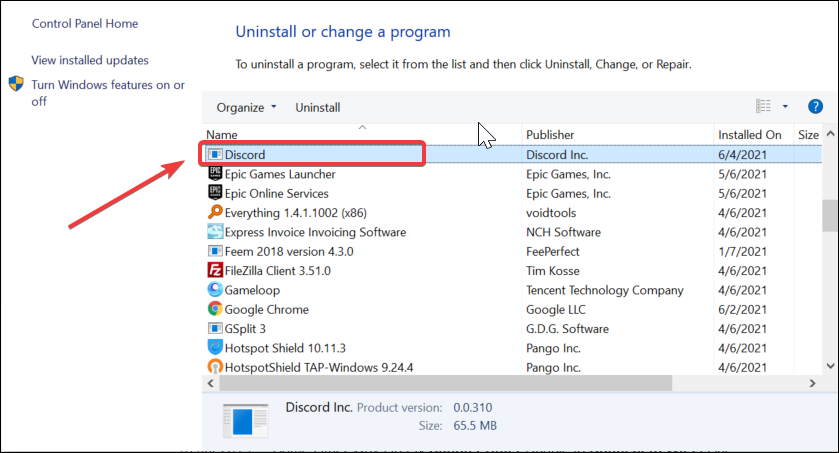This screenshot has width=839, height=453.
Task: Click the Google Chrome icon in list
Action: [215, 309]
